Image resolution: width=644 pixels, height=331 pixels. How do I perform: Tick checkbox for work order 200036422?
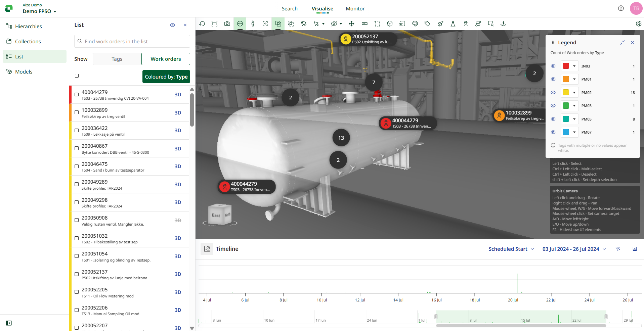77,130
